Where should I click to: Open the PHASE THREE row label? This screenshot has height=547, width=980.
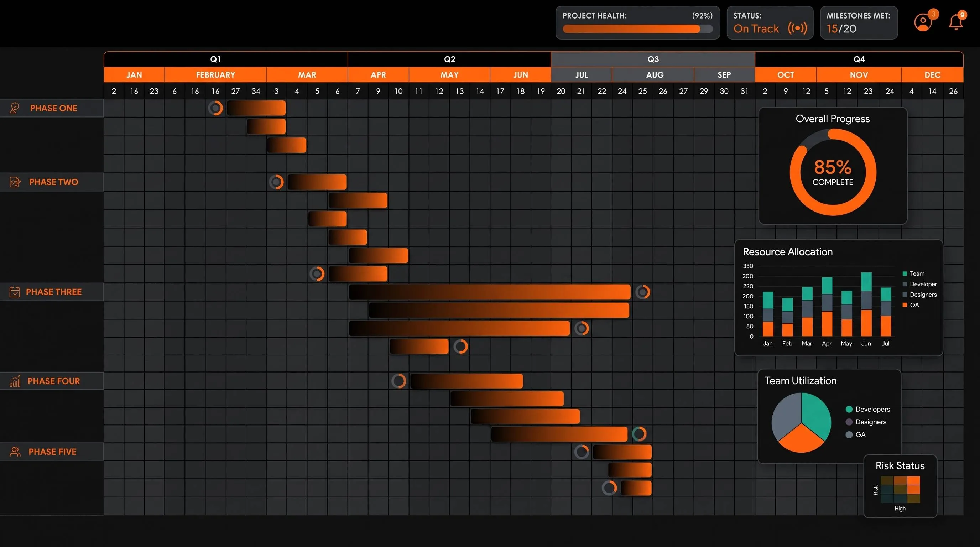coord(52,292)
